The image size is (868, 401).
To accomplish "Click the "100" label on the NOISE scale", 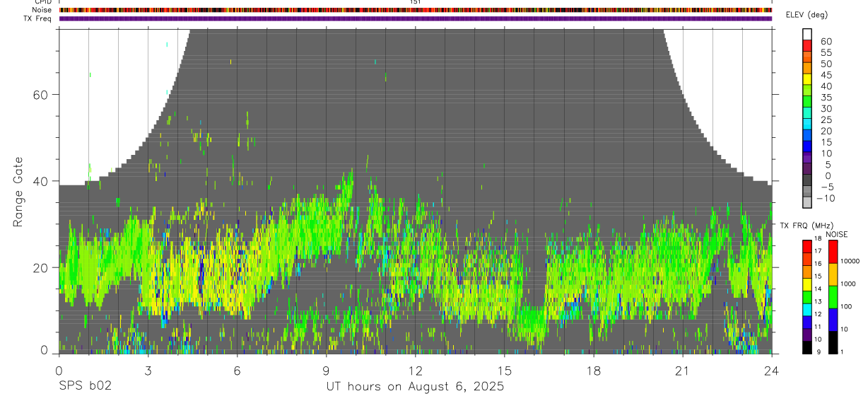I will click(x=846, y=307).
